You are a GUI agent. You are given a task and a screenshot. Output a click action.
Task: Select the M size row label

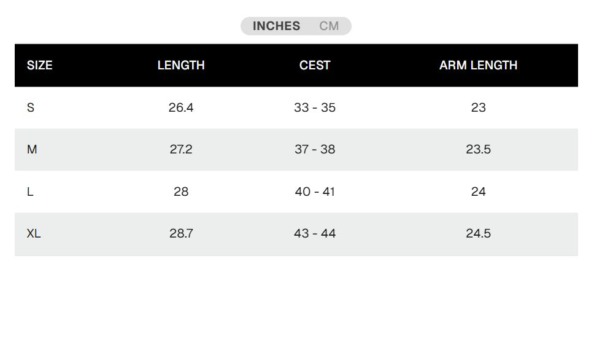tap(32, 149)
